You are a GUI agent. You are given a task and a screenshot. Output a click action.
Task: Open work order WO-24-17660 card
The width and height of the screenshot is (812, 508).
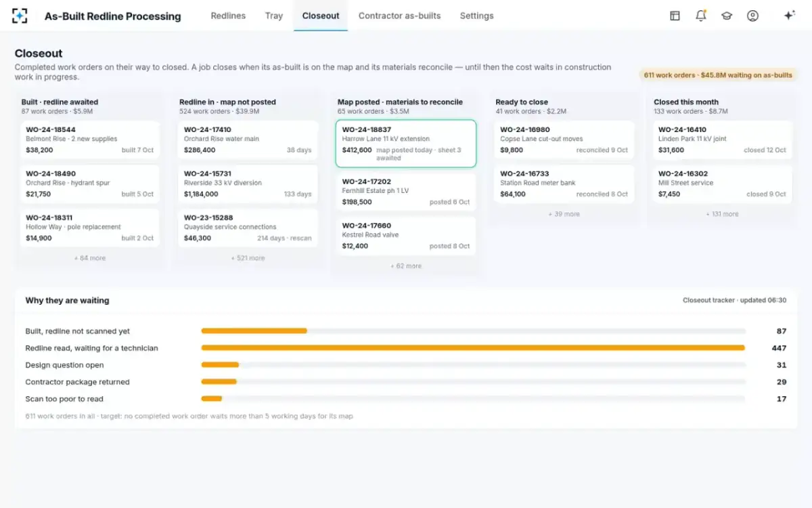406,236
